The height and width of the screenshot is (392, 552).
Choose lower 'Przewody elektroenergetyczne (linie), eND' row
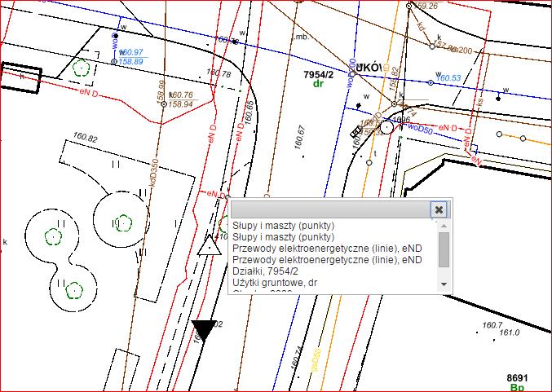[x=327, y=260]
